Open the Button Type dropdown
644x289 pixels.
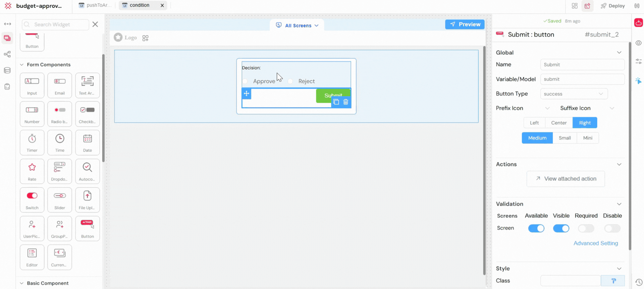point(574,94)
